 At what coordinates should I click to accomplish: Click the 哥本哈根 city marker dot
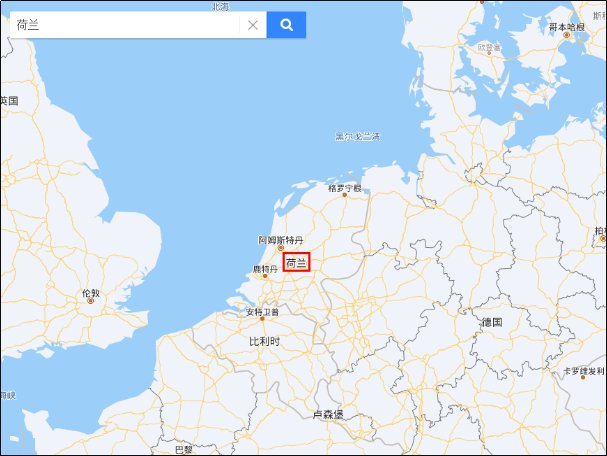coord(566,35)
